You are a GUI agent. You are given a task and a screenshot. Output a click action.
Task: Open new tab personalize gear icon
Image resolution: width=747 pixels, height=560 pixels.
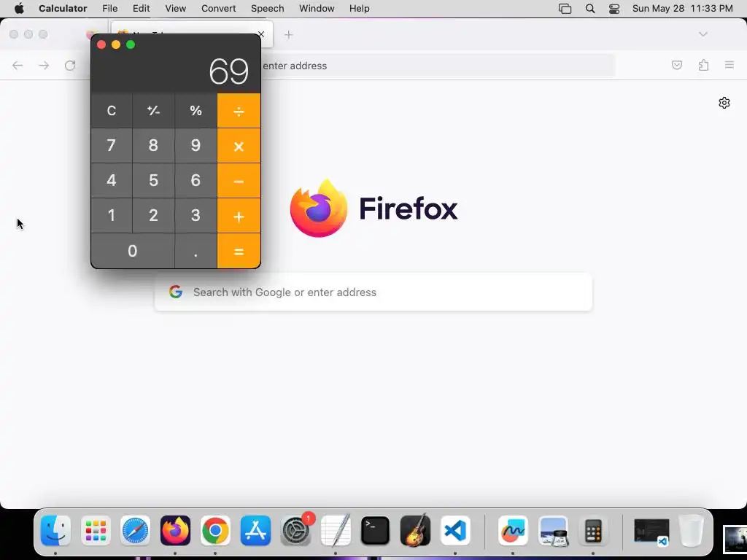pyautogui.click(x=724, y=103)
